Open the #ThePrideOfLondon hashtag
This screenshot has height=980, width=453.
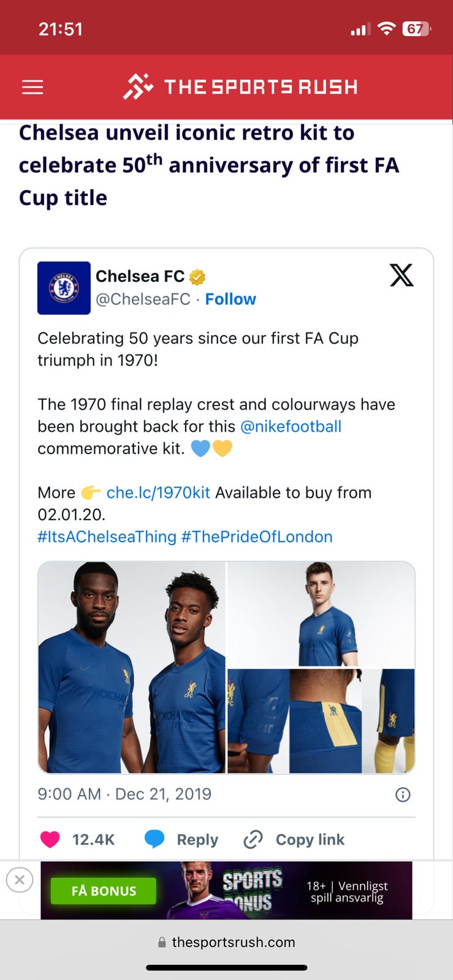[x=257, y=537]
